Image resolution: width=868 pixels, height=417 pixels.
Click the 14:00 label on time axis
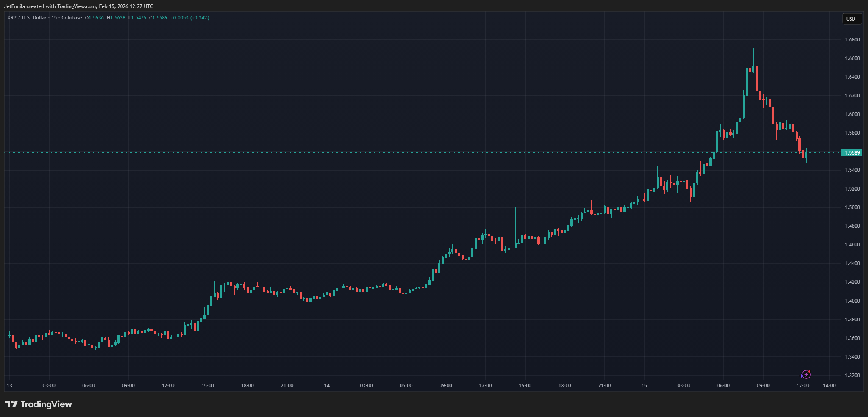[x=829, y=386]
